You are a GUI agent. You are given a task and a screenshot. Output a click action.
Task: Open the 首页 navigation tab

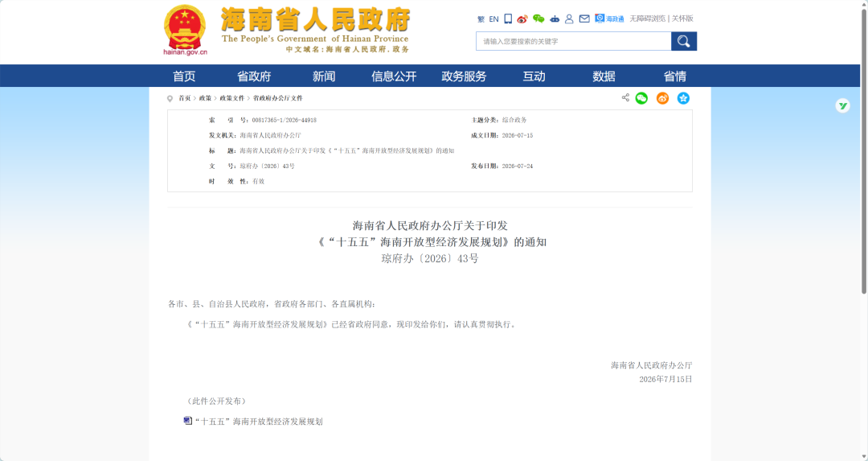(x=184, y=76)
